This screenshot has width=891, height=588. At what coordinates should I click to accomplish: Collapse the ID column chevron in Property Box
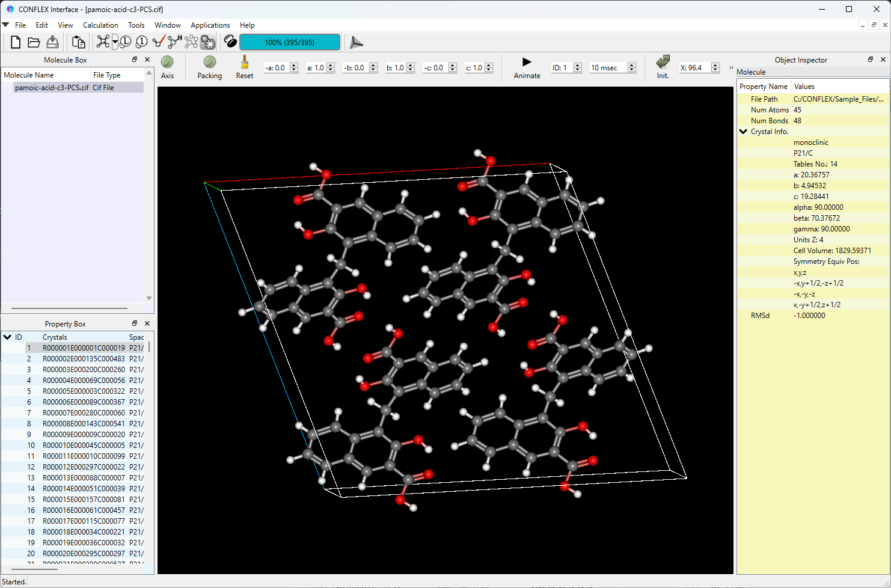7,337
